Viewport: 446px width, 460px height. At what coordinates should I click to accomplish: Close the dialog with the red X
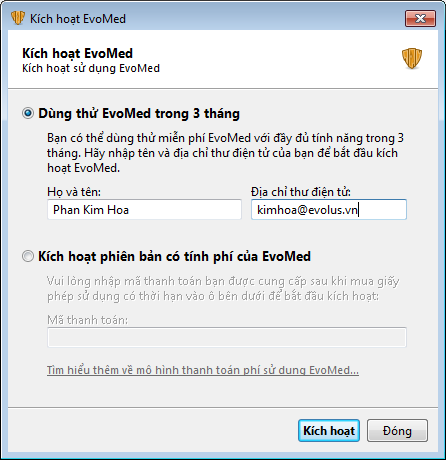420,18
